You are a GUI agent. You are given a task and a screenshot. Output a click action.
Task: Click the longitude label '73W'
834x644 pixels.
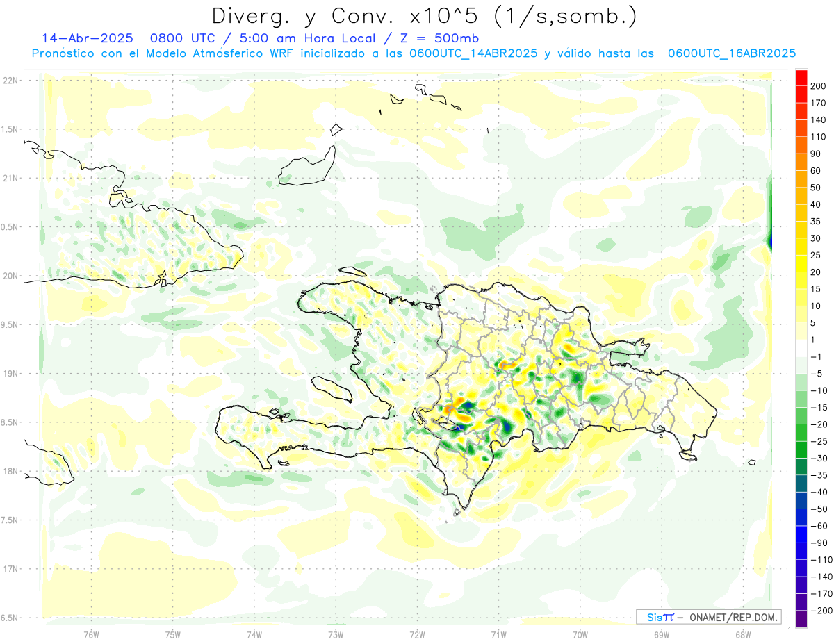pyautogui.click(x=336, y=634)
